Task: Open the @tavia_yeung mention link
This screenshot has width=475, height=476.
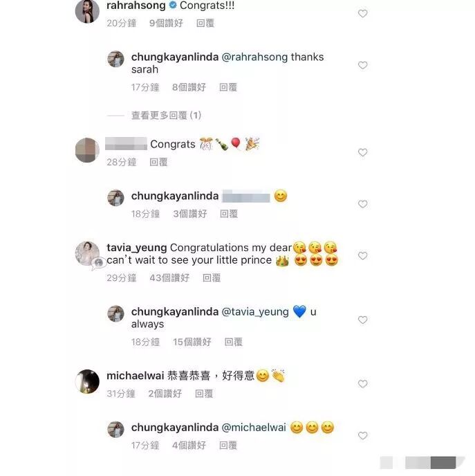Action: 255,312
